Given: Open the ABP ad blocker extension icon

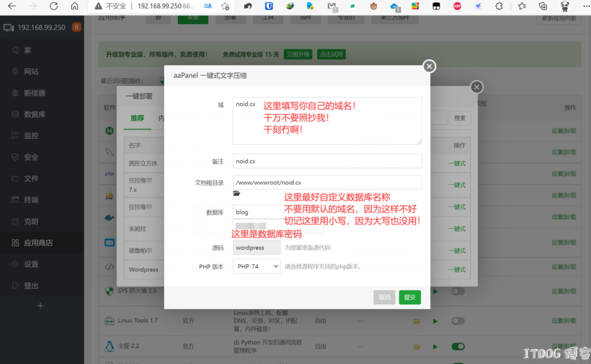Looking at the screenshot, I should 457,6.
